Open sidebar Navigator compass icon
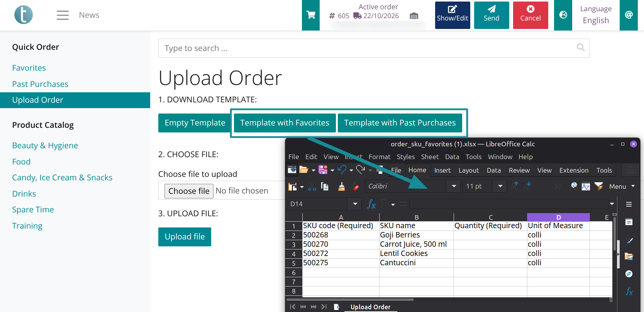 [x=629, y=274]
